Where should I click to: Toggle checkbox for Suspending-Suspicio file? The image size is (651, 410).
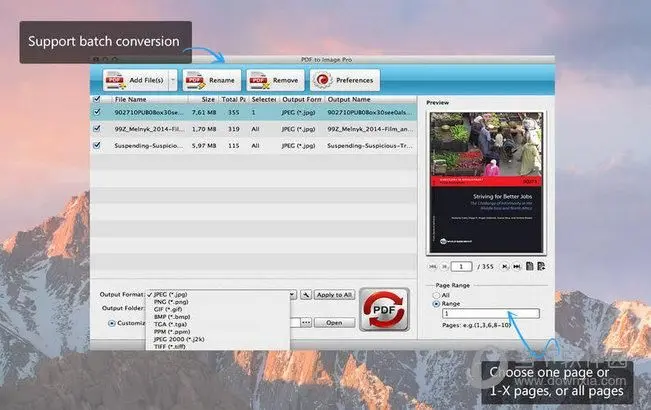tap(96, 145)
